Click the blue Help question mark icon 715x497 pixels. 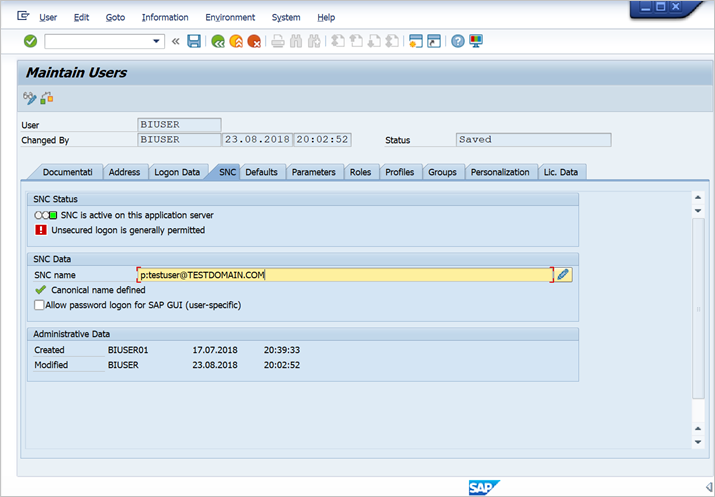[458, 41]
